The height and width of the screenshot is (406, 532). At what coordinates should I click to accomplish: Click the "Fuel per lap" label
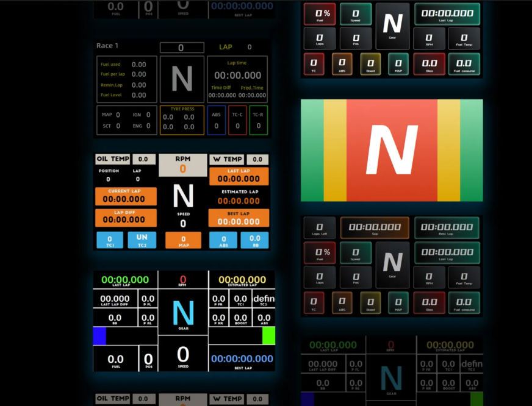[x=113, y=74]
